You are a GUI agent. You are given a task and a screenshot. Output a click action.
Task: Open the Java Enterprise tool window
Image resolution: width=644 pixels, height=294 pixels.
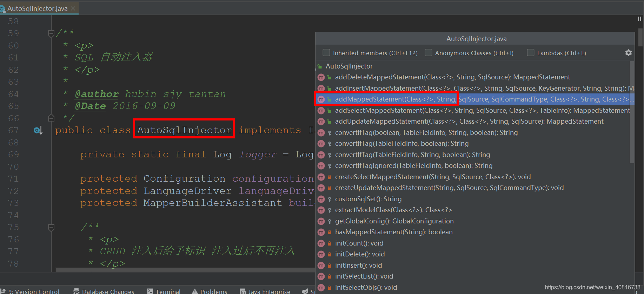click(x=265, y=291)
